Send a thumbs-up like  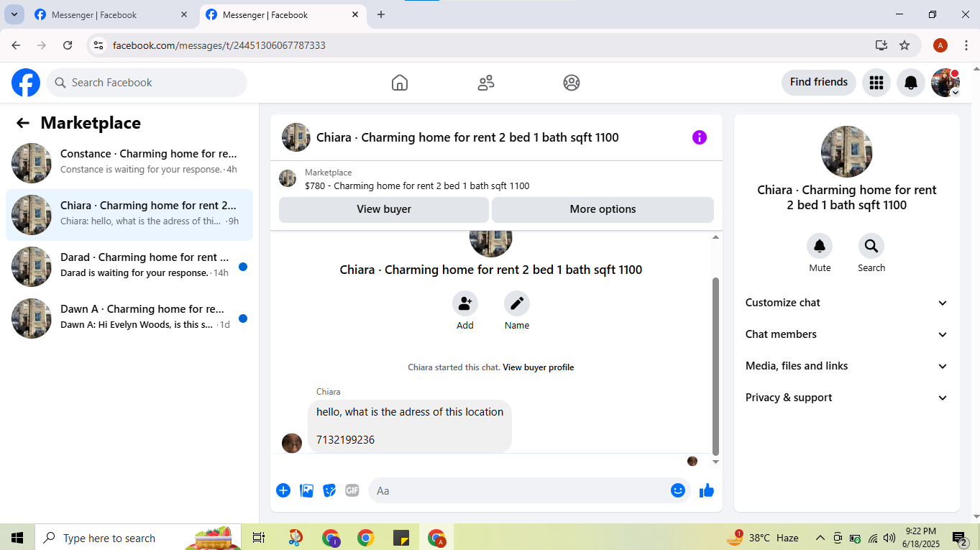[x=707, y=490]
